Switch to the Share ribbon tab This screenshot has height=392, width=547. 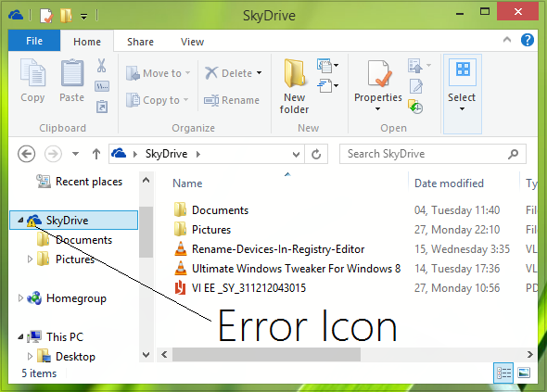pos(140,42)
